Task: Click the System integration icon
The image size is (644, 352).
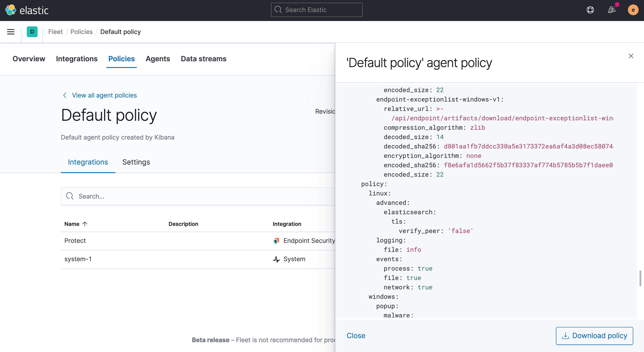Action: (276, 259)
